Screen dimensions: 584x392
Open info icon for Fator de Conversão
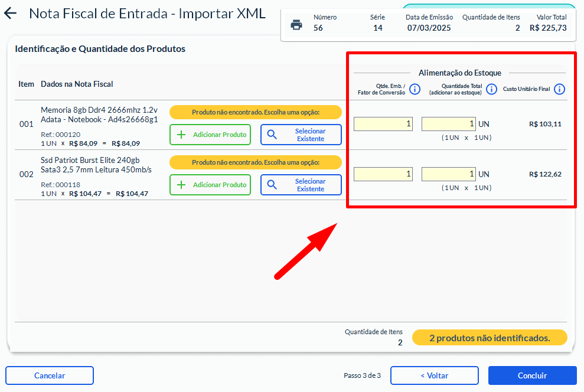click(x=415, y=89)
